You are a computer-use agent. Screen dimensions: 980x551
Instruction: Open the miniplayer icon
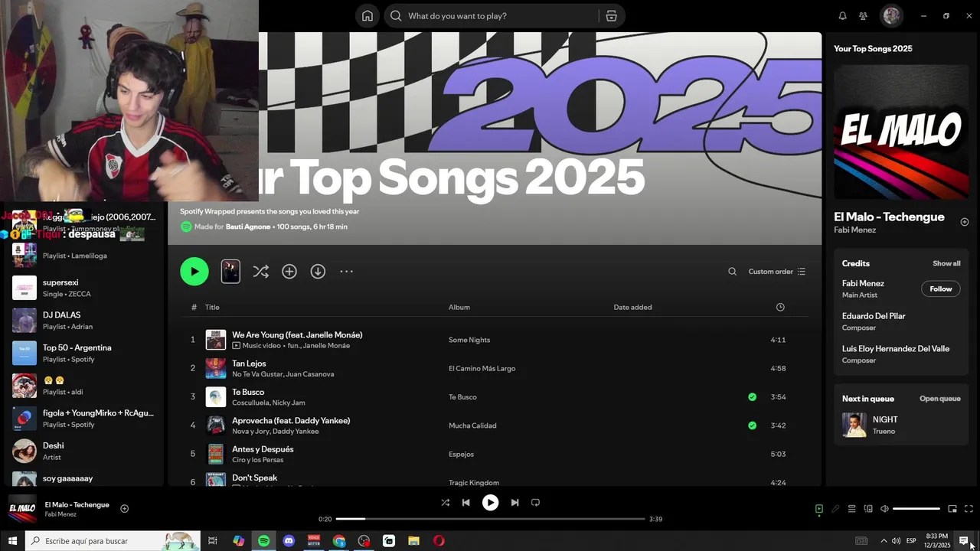952,509
